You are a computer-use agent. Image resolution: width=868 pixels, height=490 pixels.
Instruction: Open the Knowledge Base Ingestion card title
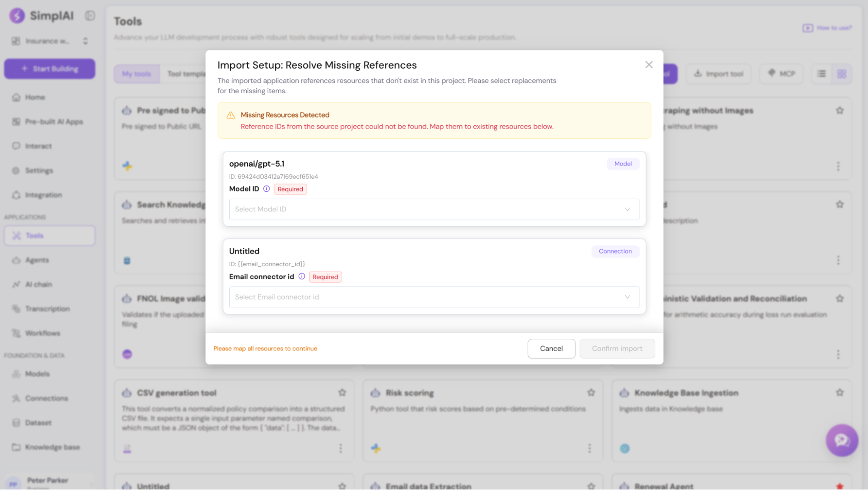coord(686,393)
